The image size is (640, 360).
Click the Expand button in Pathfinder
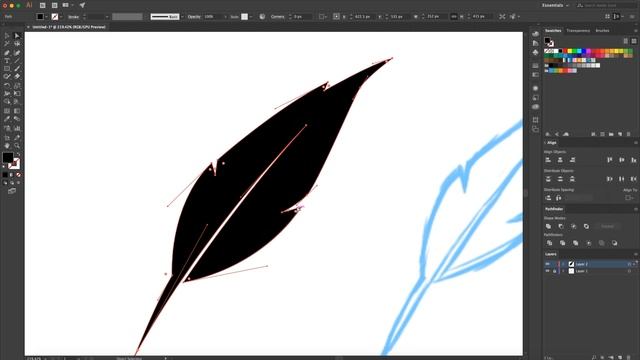coord(607,226)
